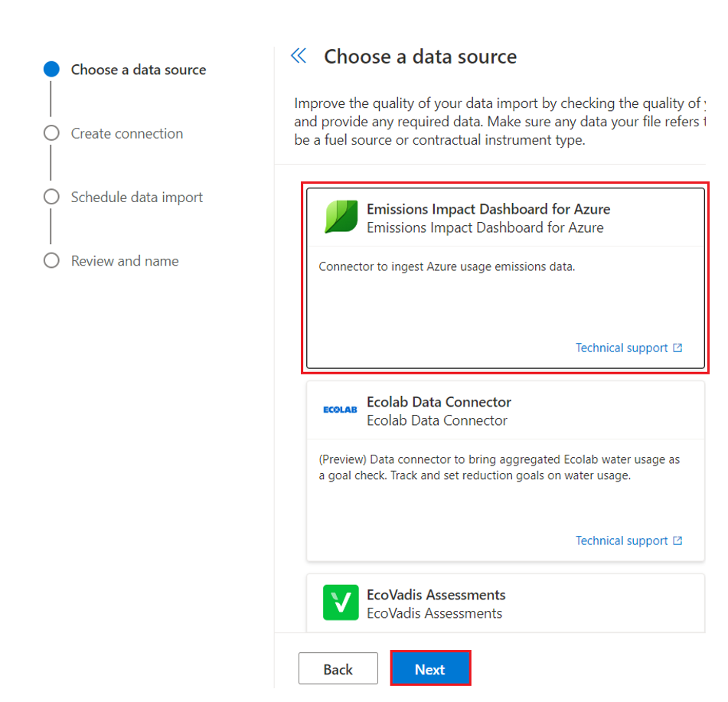
Task: Click the green leaf Emissions Impact Dashboard icon
Action: [x=341, y=217]
